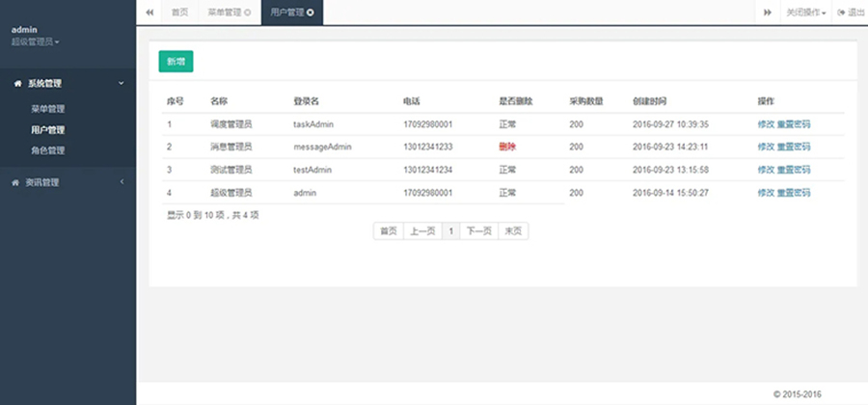Click the green 新增 button
Image resolution: width=868 pixels, height=405 pixels.
(176, 61)
